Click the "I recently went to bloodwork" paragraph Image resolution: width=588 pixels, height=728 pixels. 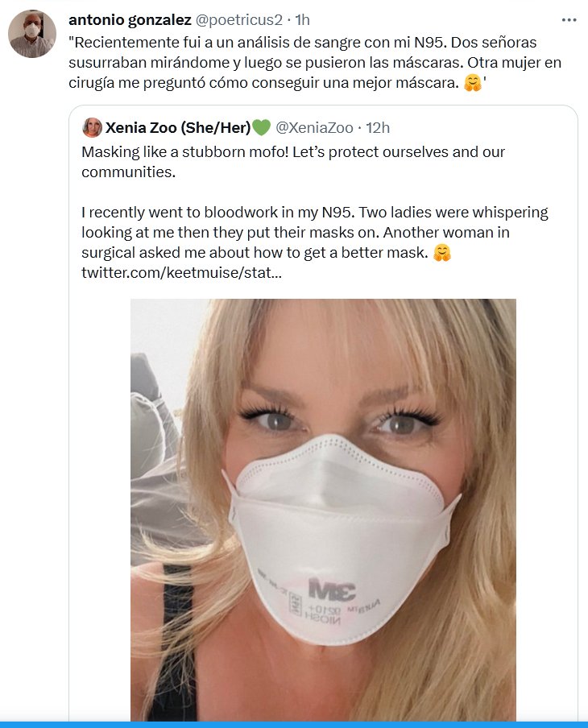314,234
